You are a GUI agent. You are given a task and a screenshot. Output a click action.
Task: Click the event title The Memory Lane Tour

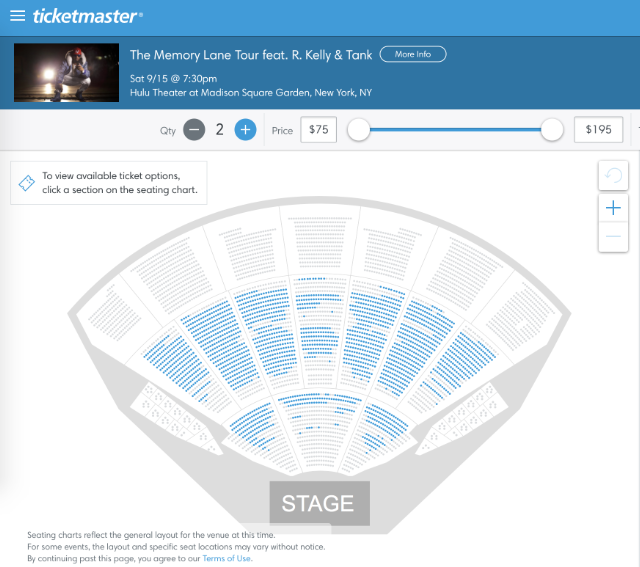[x=250, y=55]
